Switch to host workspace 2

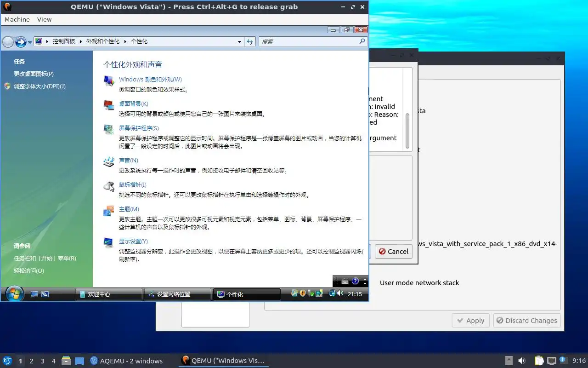(x=31, y=361)
